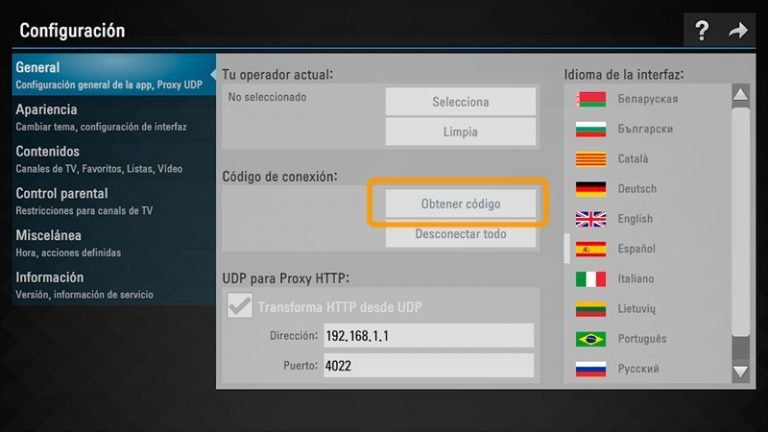
Task: Choose Български language label
Action: pyautogui.click(x=645, y=129)
